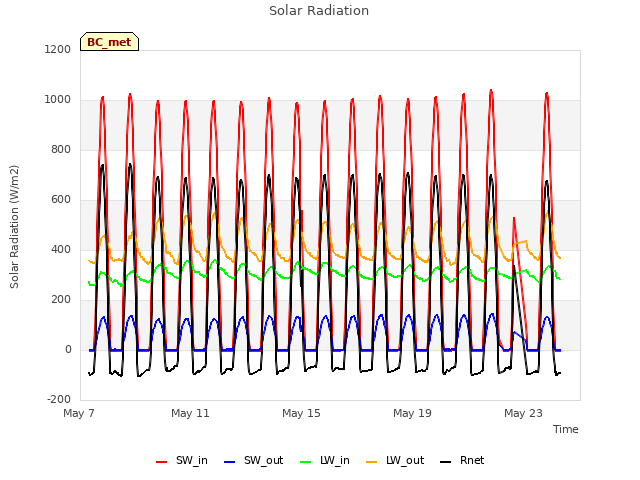This screenshot has height=480, width=640.
Task: Click the Solar Radiation chart title
Action: [x=319, y=11]
